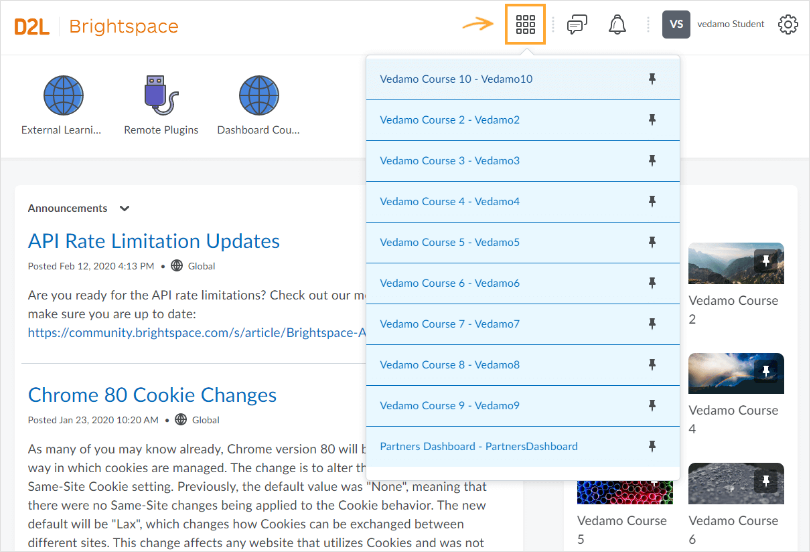This screenshot has width=810, height=552.
Task: Open Vedamo Course 2 mountain thumbnail
Action: 736,263
